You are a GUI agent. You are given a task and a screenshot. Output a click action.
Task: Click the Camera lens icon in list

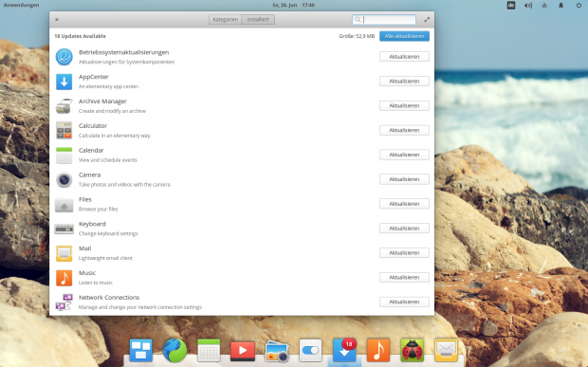pos(64,180)
